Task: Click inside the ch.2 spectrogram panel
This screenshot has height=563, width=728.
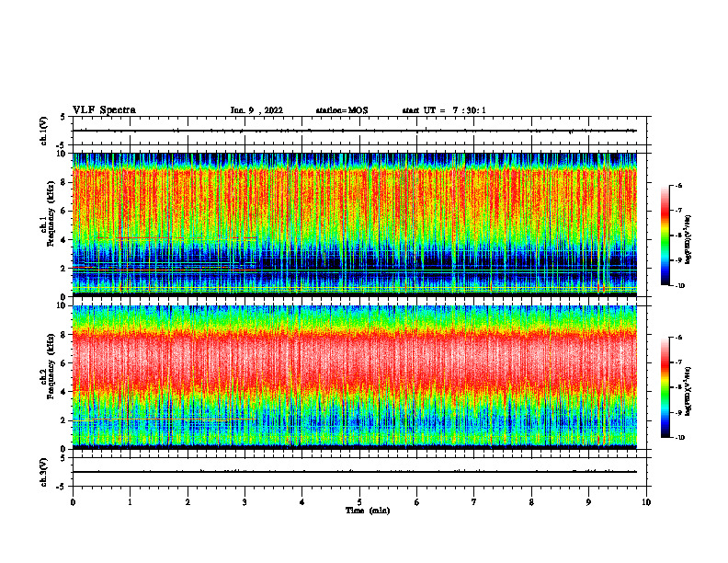Action: click(355, 377)
